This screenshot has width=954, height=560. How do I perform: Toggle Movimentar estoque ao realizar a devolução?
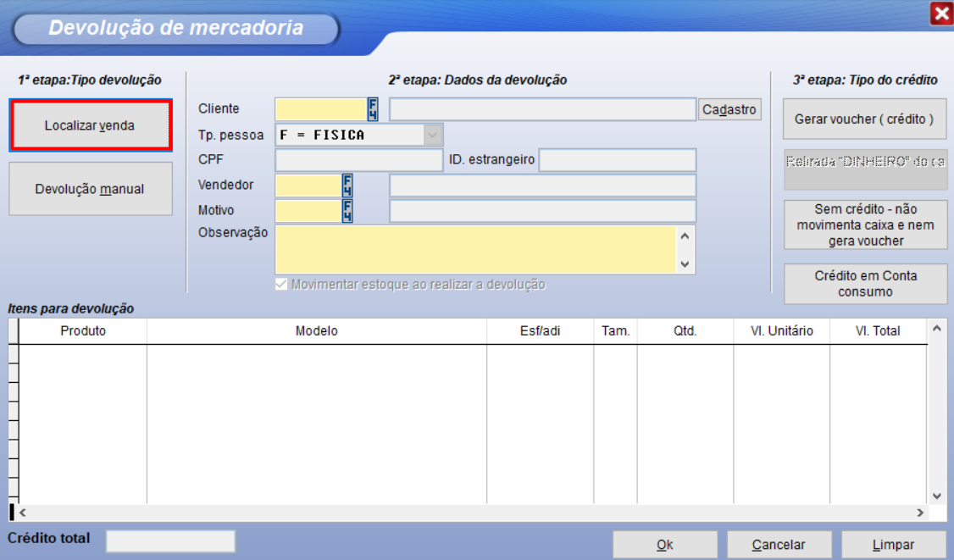pos(281,285)
